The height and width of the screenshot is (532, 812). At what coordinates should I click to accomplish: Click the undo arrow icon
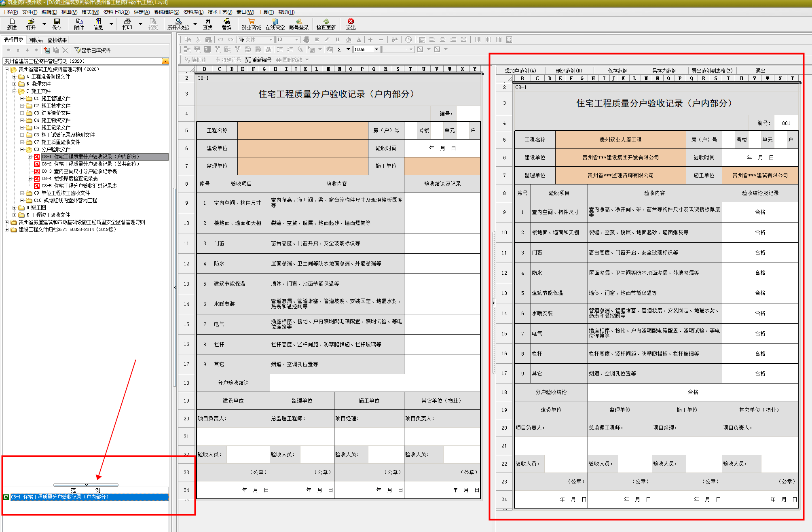coord(220,40)
